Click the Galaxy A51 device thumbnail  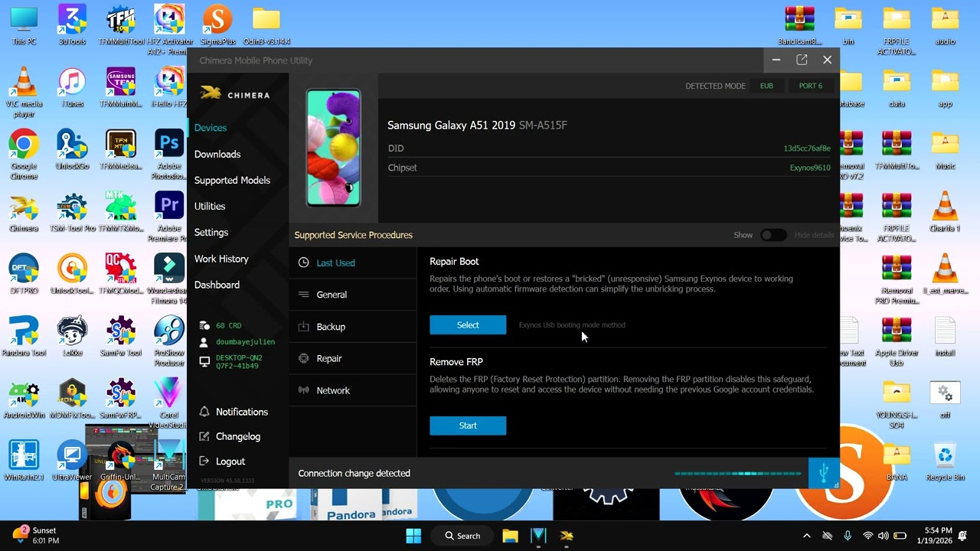334,148
